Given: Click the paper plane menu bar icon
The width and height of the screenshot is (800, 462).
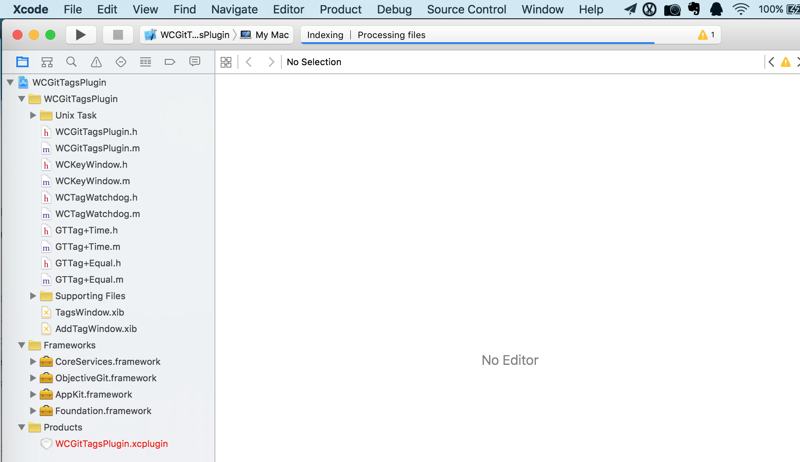Looking at the screenshot, I should coord(630,9).
